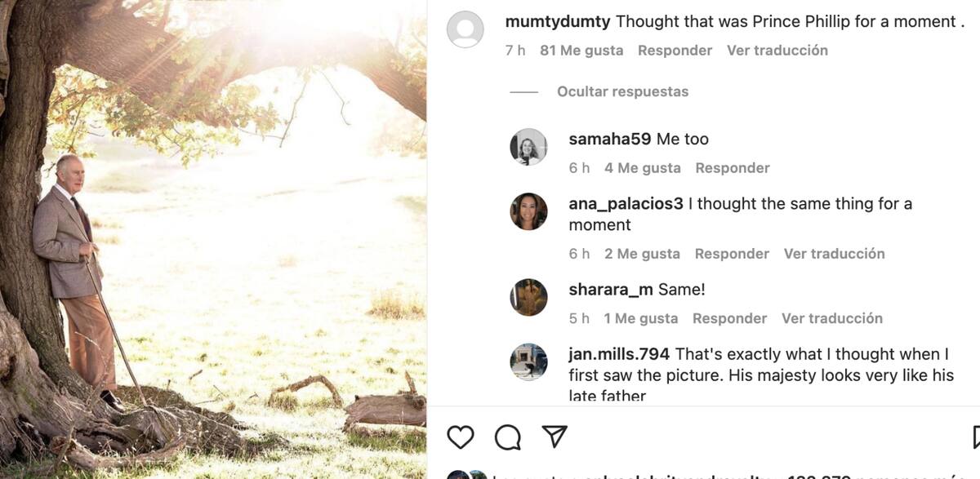Reply to samaha59's comment
Screen dimensions: 980x479
click(732, 168)
